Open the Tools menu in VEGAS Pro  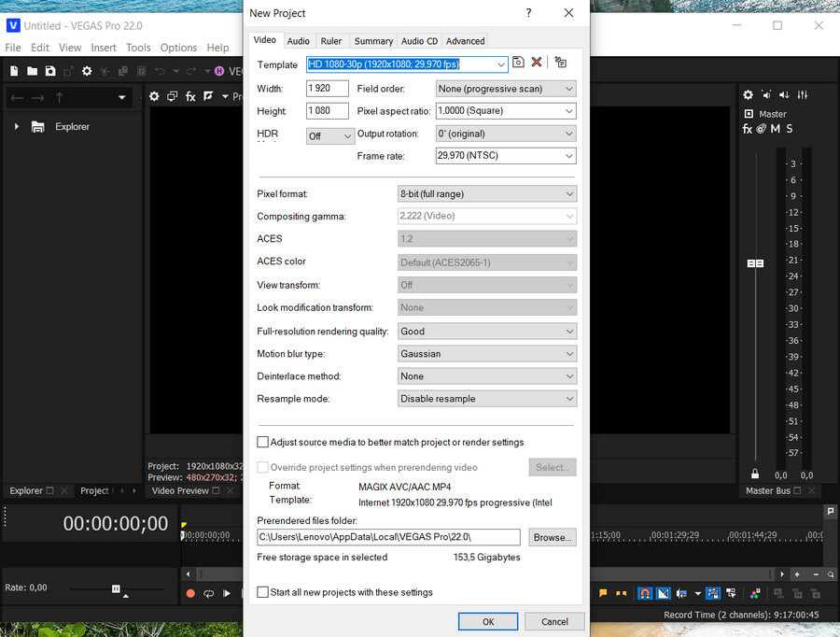138,48
